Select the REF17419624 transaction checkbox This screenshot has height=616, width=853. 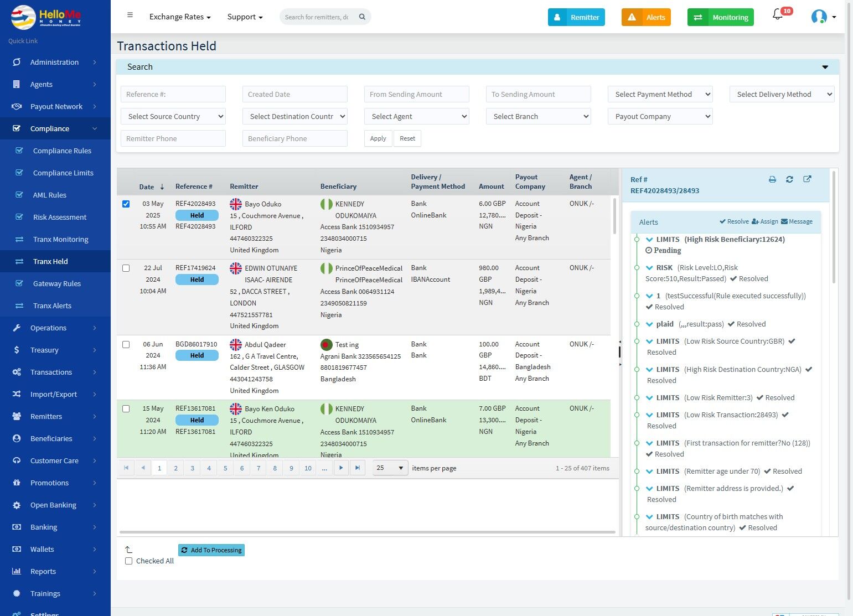click(x=126, y=268)
